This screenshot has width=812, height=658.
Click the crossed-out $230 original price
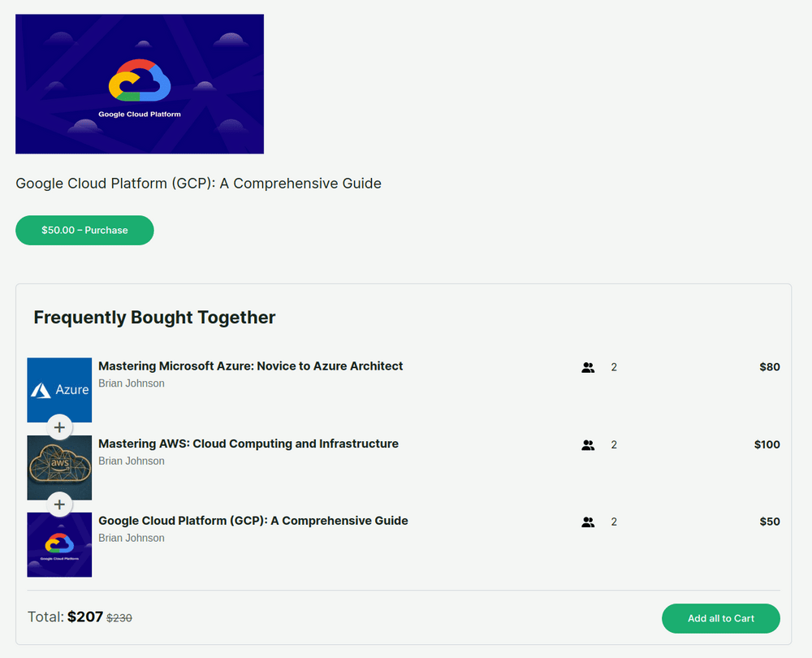[119, 617]
